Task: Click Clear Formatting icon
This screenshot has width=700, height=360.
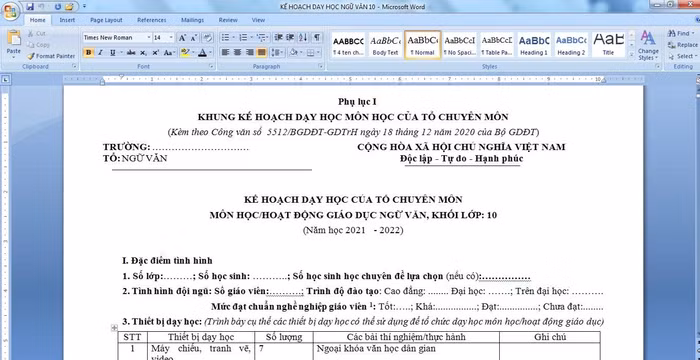Action: (x=207, y=38)
